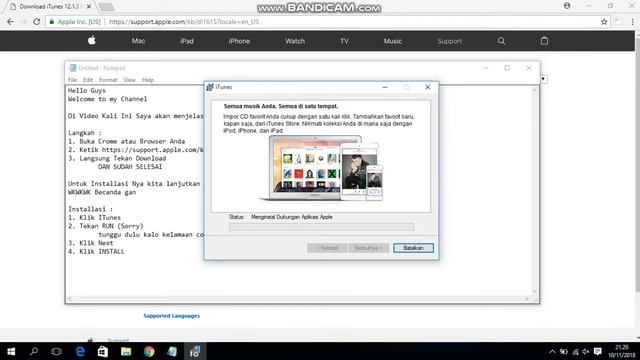The image size is (640, 360).
Task: Click the '1. Klik ITunes' line in Notepad
Action: (94, 217)
